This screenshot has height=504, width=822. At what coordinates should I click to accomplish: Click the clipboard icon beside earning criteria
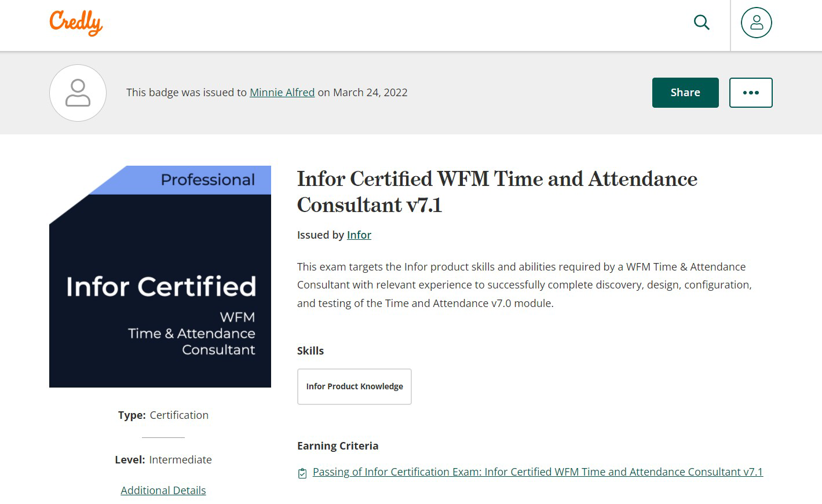click(302, 473)
